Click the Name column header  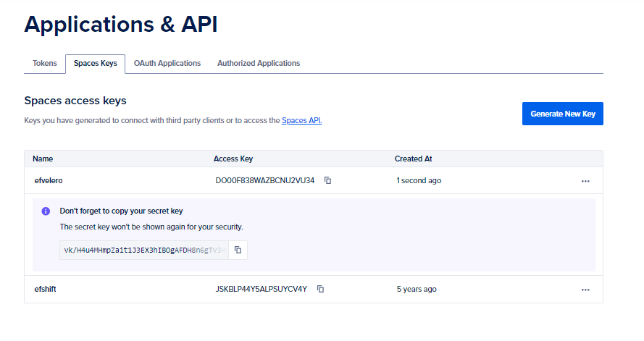[x=43, y=159]
